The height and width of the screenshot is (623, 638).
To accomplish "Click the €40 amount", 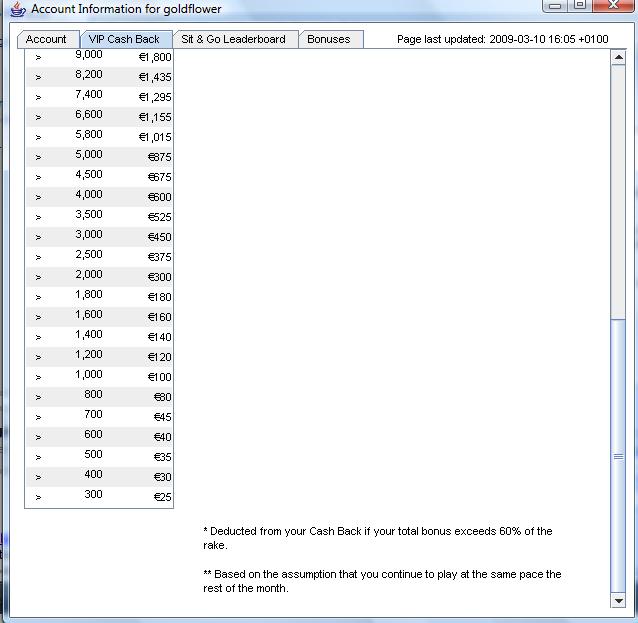I will point(162,437).
